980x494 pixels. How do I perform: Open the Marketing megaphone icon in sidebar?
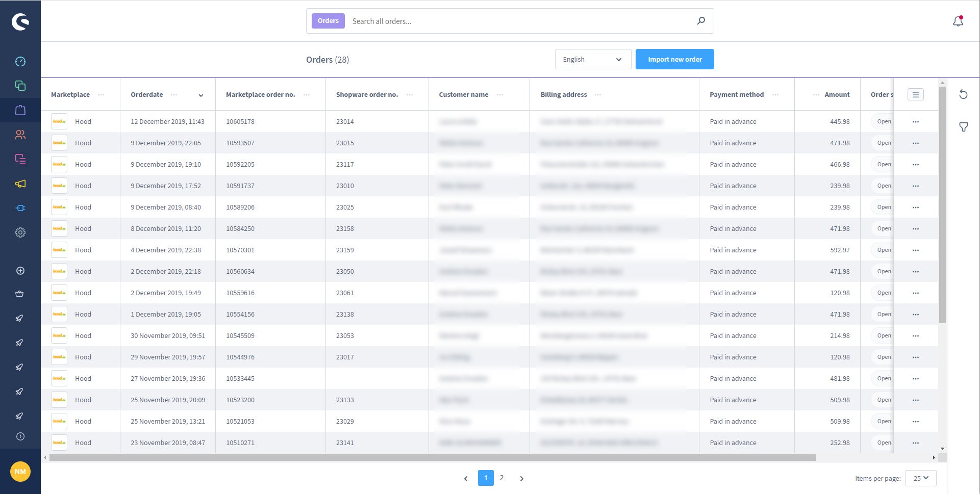coord(20,184)
